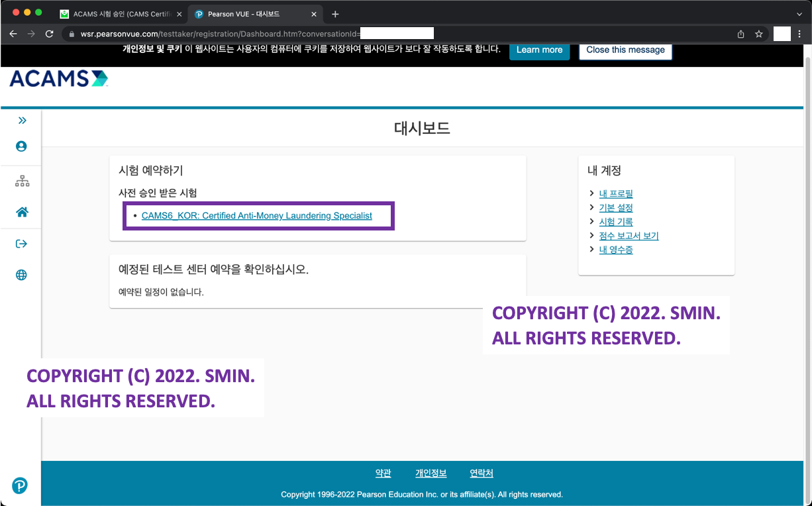Click chevron beside 점수 보고서 보기

(591, 235)
